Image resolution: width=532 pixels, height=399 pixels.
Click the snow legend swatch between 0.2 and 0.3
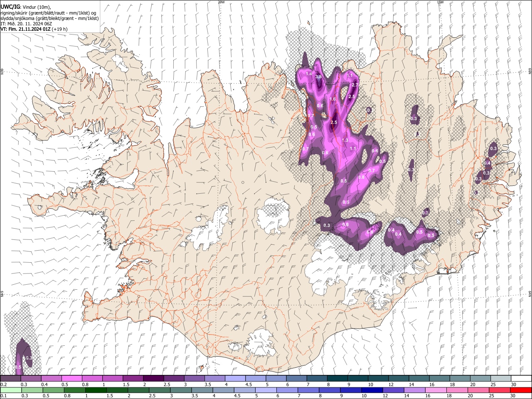(x=11, y=378)
